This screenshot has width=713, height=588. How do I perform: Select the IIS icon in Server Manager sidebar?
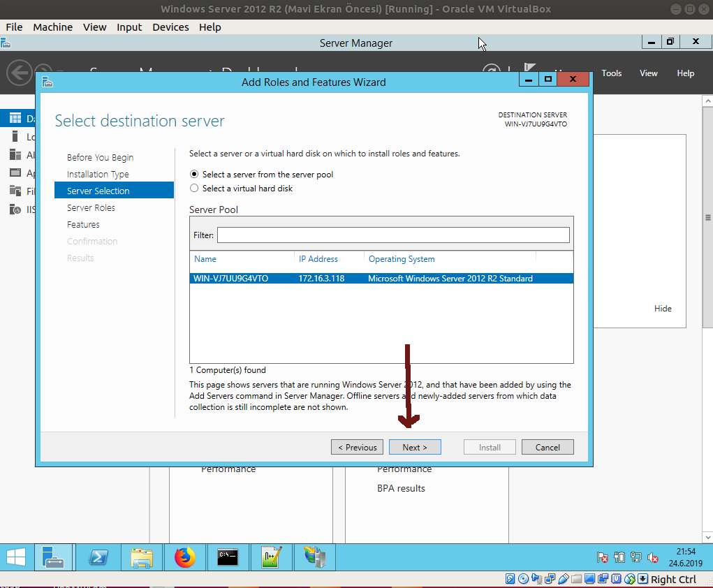point(15,210)
